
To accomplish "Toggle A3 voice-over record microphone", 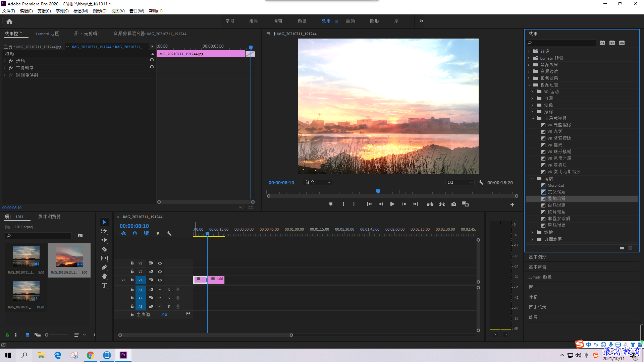I will pyautogui.click(x=178, y=306).
